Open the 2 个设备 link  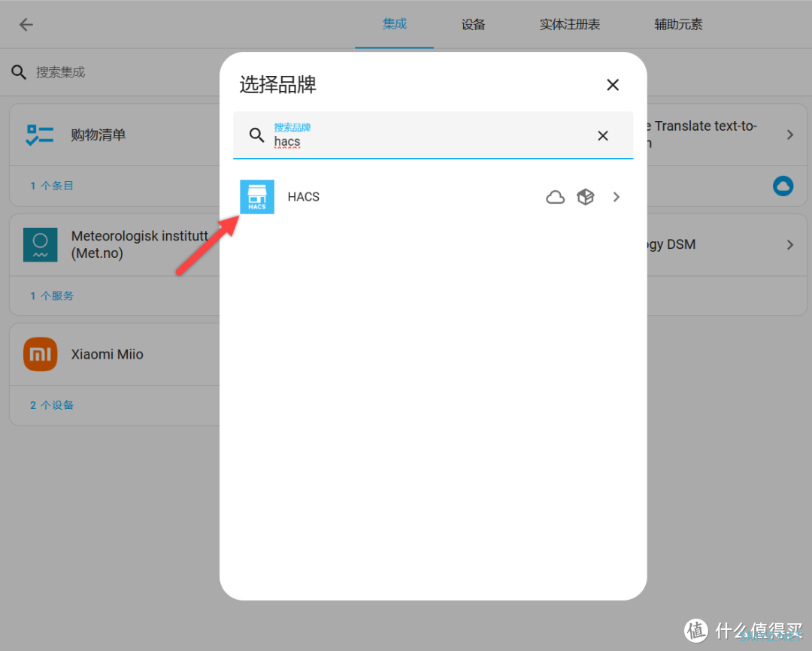click(x=51, y=405)
